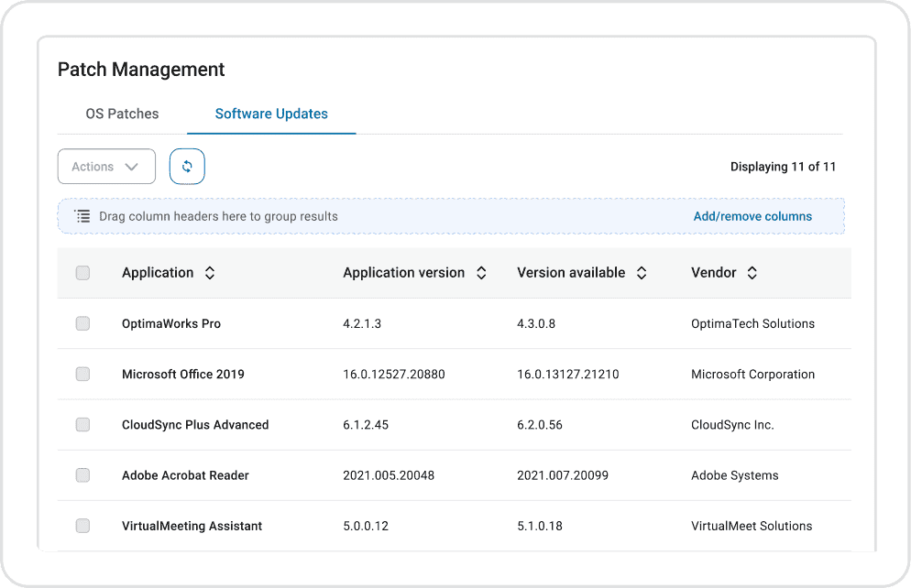Viewport: 911px width, 588px height.
Task: Click Adobe Acrobat Reader name
Action: 185,475
